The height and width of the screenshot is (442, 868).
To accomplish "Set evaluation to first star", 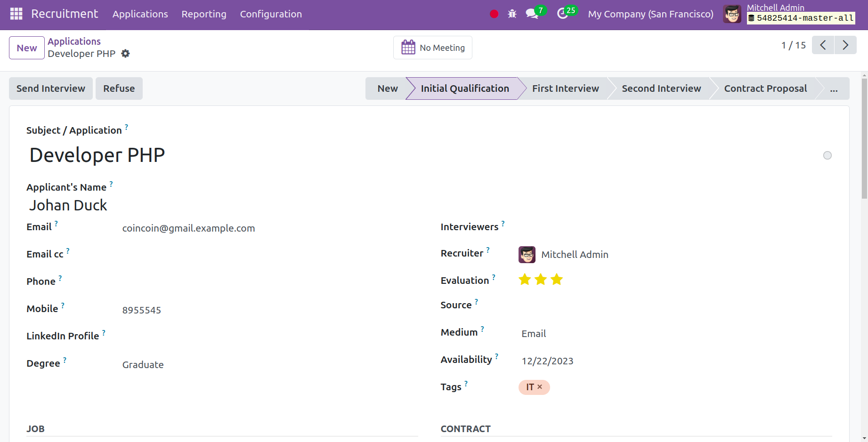I will point(525,280).
